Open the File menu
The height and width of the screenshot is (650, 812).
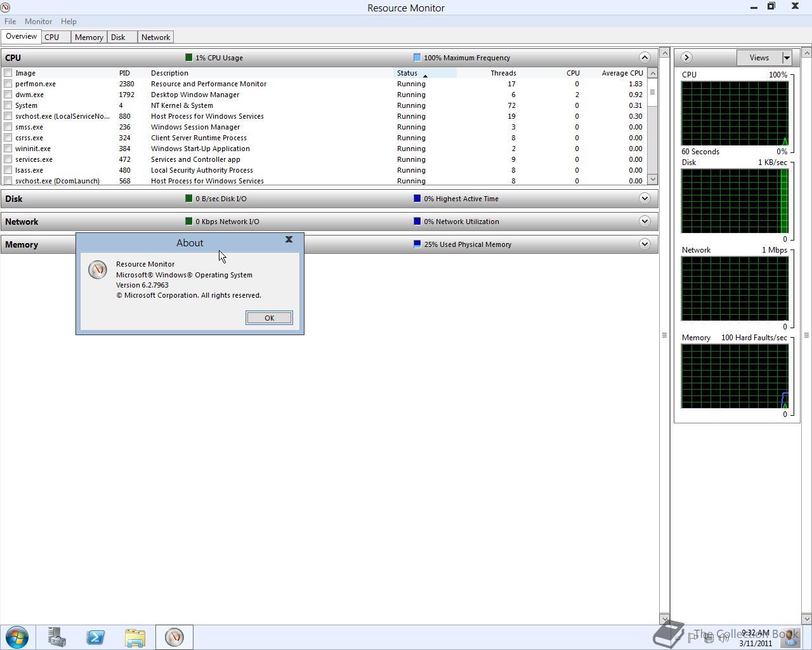(x=10, y=21)
